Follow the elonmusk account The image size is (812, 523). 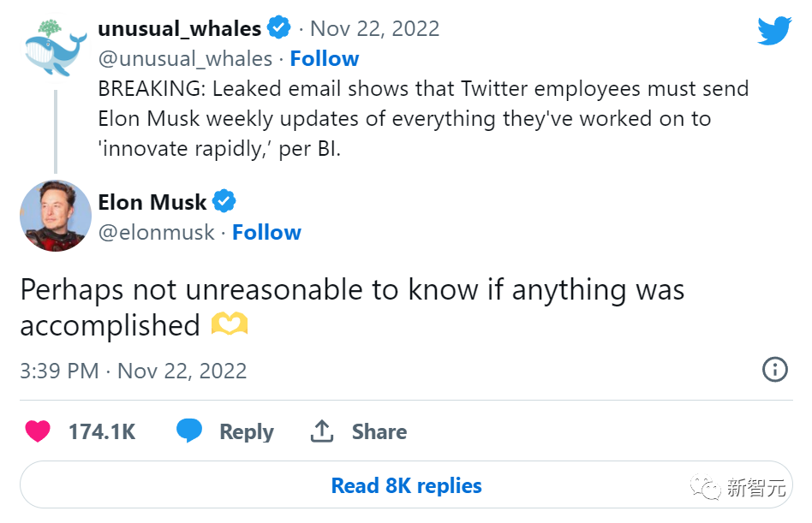(266, 232)
